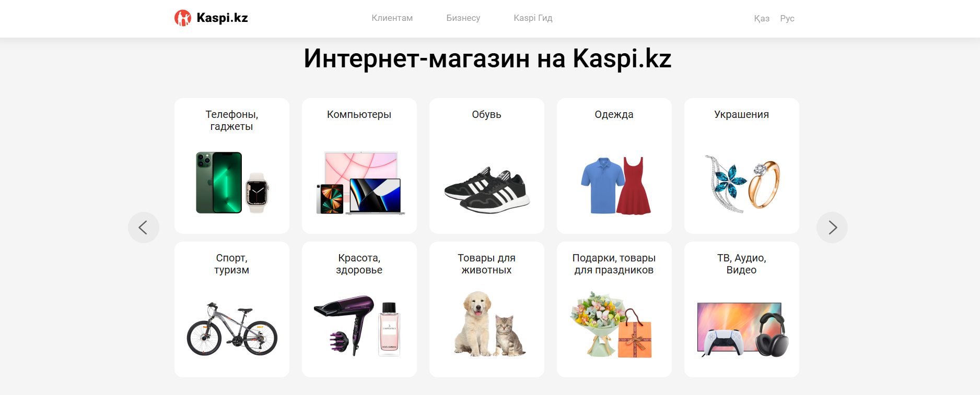Image resolution: width=980 pixels, height=395 pixels.
Task: Click the Kaspi.kz brand name text
Action: click(222, 18)
